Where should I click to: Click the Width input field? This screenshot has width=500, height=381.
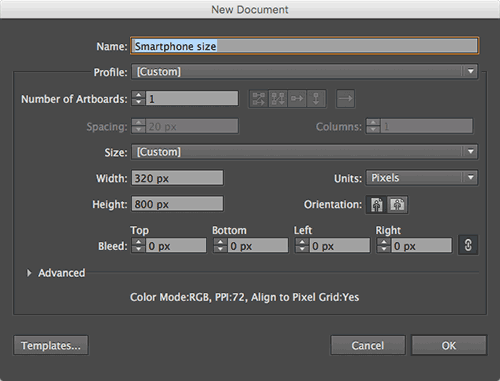(x=177, y=178)
